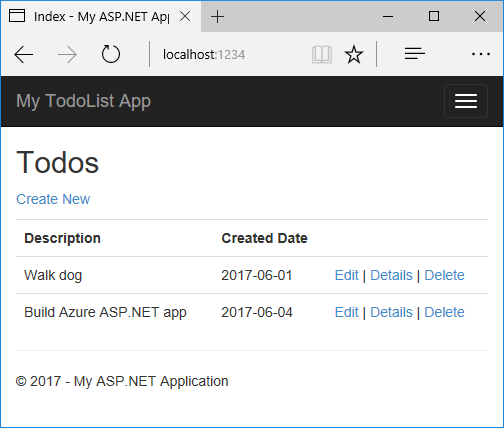
Task: Click the browser forward arrow
Action: (x=67, y=54)
